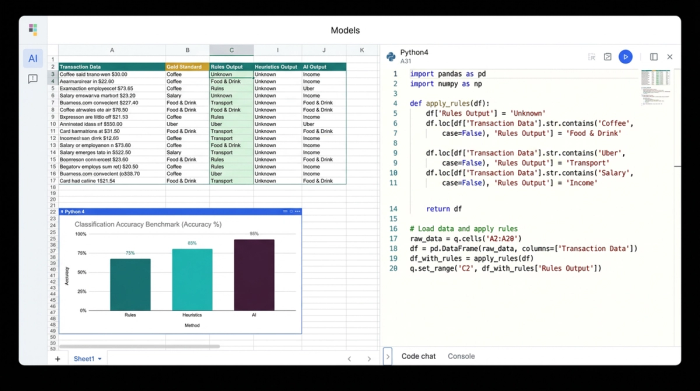
Task: Select column K header
Action: tap(362, 50)
